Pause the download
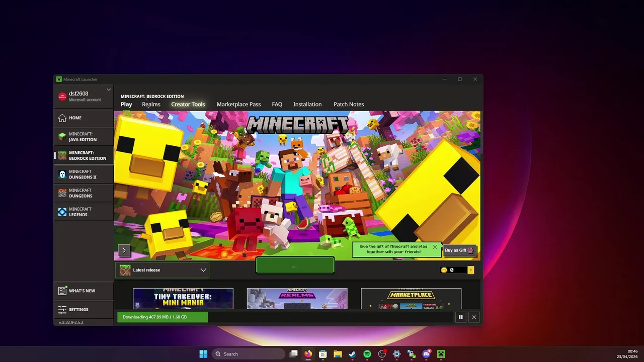The height and width of the screenshot is (362, 644). [460, 317]
